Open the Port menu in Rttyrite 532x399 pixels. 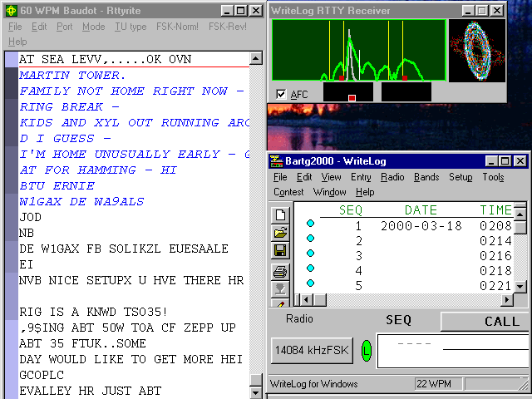(x=65, y=27)
